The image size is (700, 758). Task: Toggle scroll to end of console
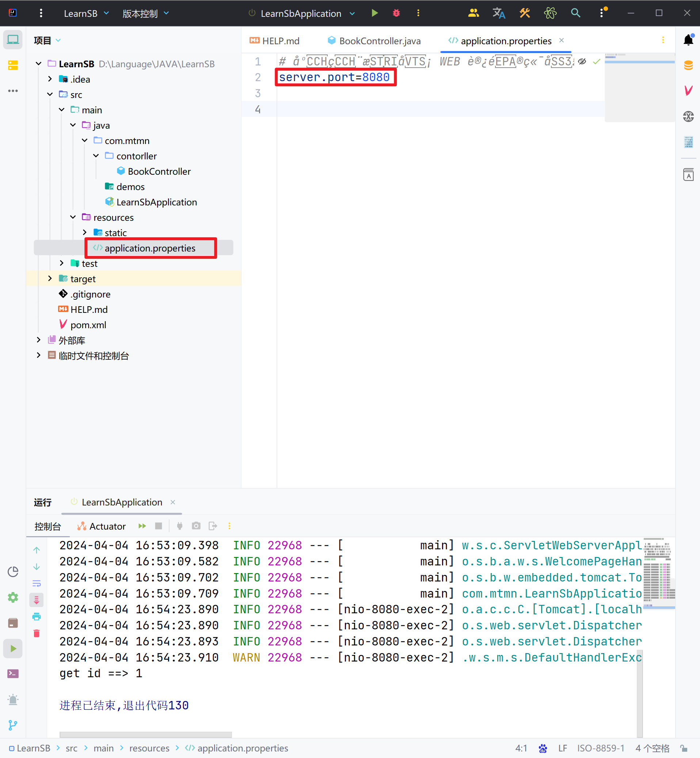(37, 600)
